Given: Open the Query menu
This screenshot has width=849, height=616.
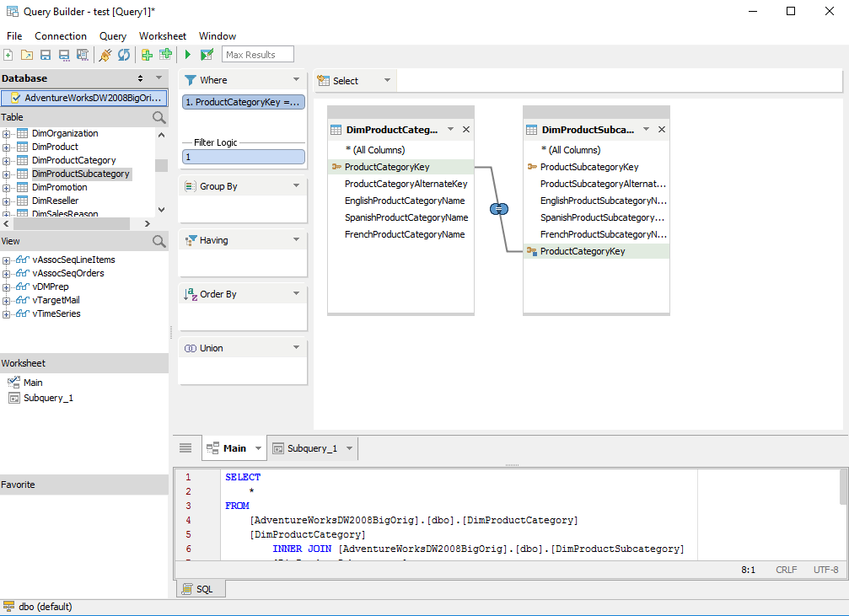Looking at the screenshot, I should [x=112, y=35].
